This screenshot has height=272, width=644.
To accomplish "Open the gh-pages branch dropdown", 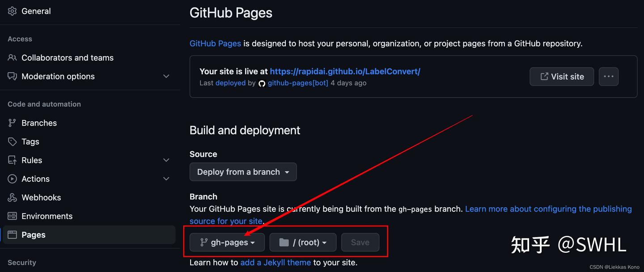I will [x=227, y=242].
